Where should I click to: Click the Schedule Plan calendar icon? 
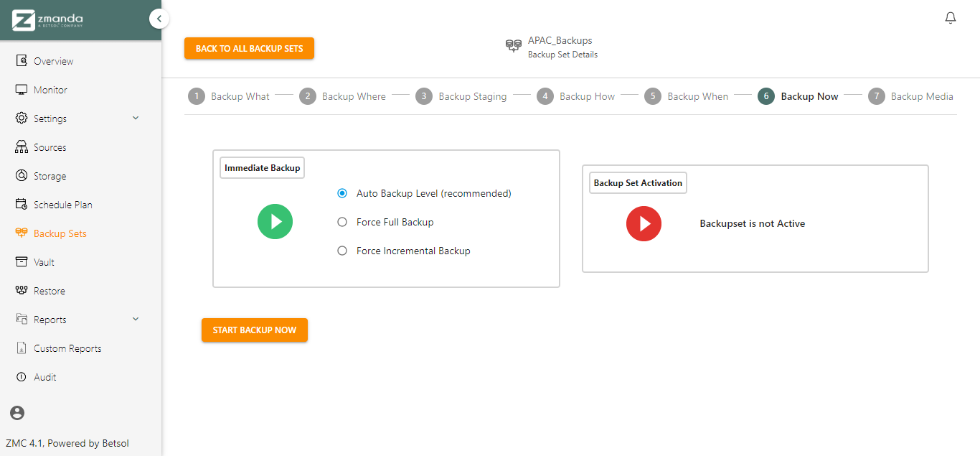click(x=22, y=205)
